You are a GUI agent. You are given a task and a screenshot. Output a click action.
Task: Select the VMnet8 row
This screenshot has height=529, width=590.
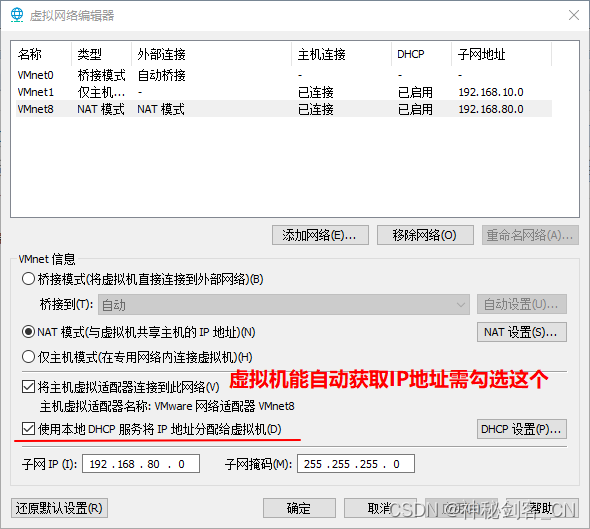click(284, 109)
